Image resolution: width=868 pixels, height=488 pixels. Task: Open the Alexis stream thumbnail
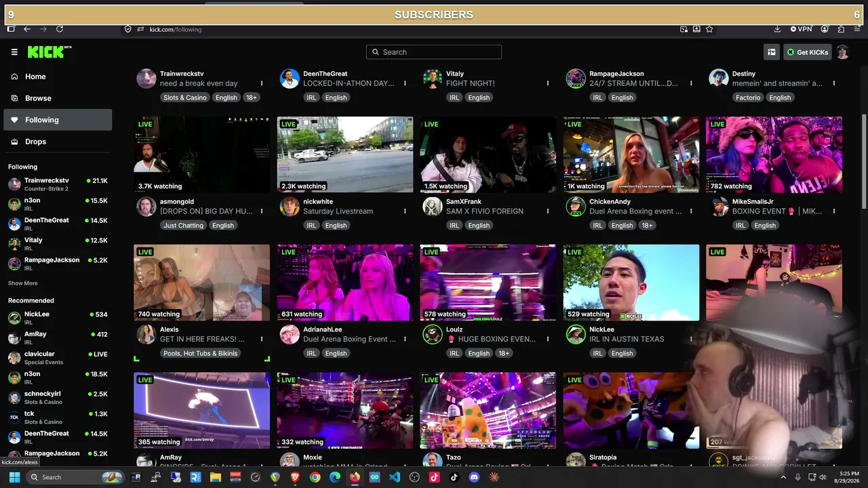pyautogui.click(x=202, y=283)
